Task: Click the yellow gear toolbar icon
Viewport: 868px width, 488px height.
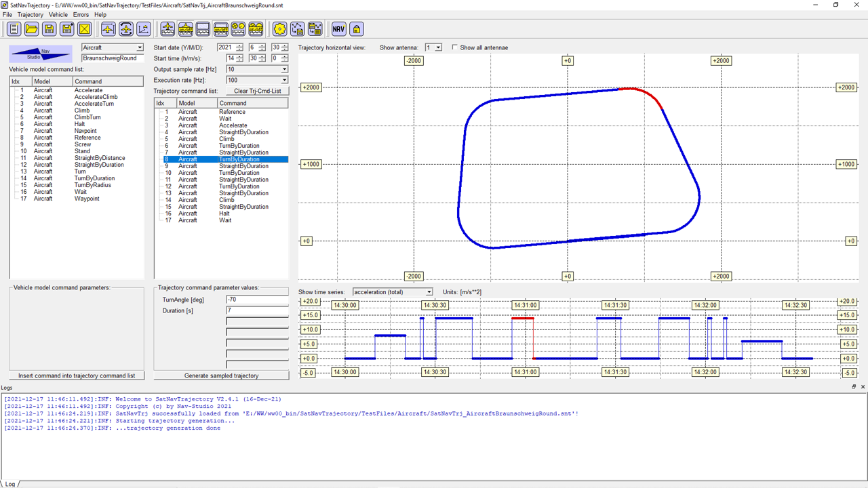Action: point(279,28)
